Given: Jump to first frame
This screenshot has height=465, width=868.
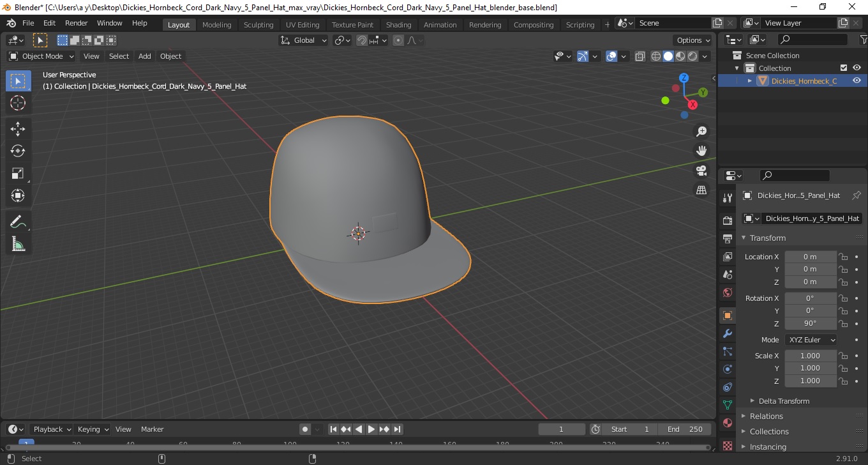Looking at the screenshot, I should pos(333,429).
